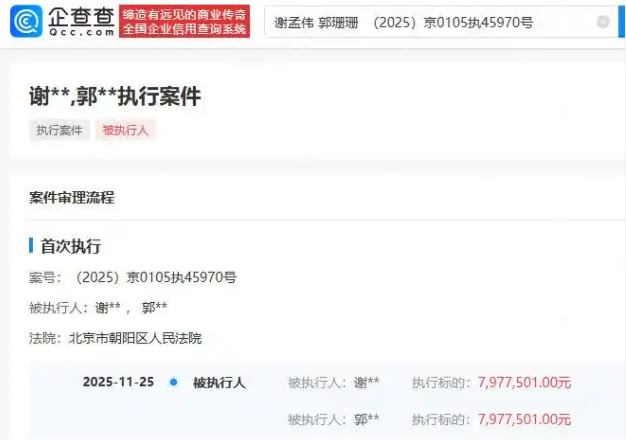Click the court 北京市朝阳区人民法院
Screen dimensions: 626x440
coord(135,338)
